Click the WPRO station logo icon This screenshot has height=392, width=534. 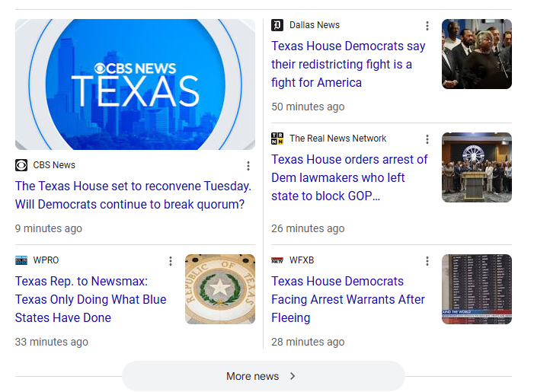(x=21, y=260)
